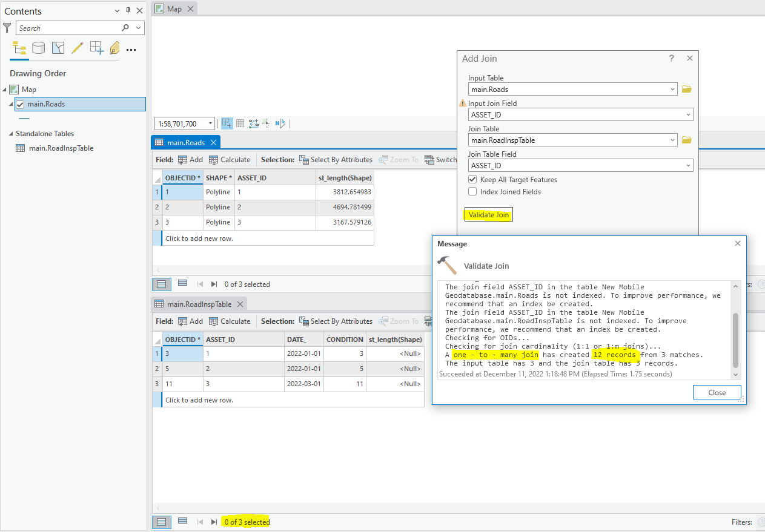
Task: Open Input Join Field ASSET_ID dropdown
Action: (580, 115)
